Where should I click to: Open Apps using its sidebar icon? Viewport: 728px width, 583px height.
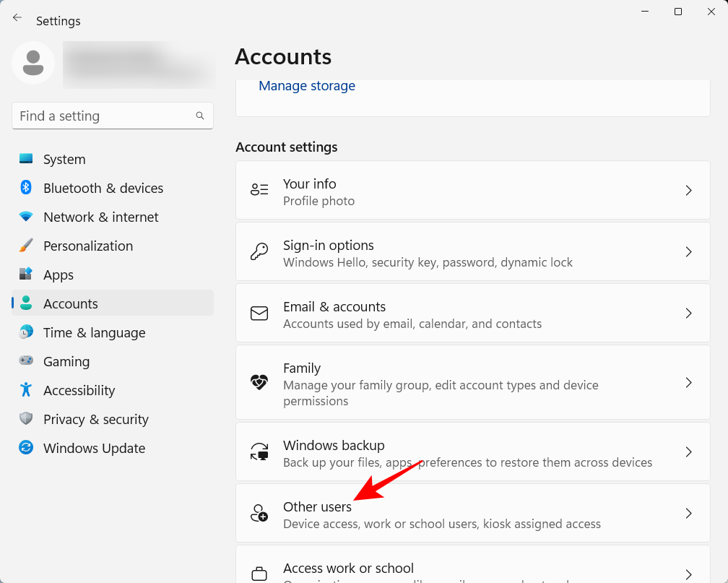point(25,275)
